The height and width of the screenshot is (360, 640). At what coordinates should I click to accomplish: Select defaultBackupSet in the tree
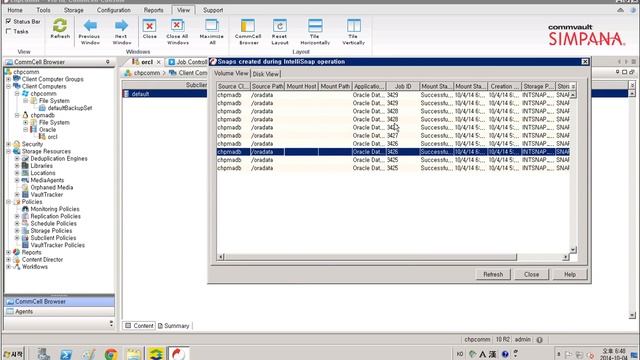point(70,108)
